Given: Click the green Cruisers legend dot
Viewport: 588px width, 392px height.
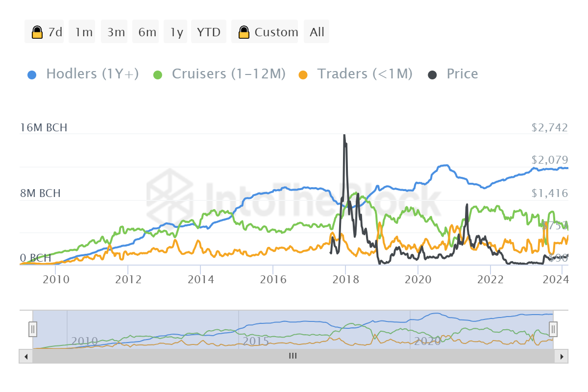Looking at the screenshot, I should (x=158, y=74).
